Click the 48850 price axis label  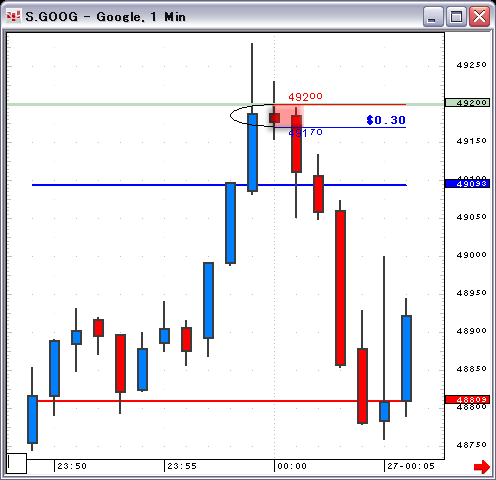point(472,369)
